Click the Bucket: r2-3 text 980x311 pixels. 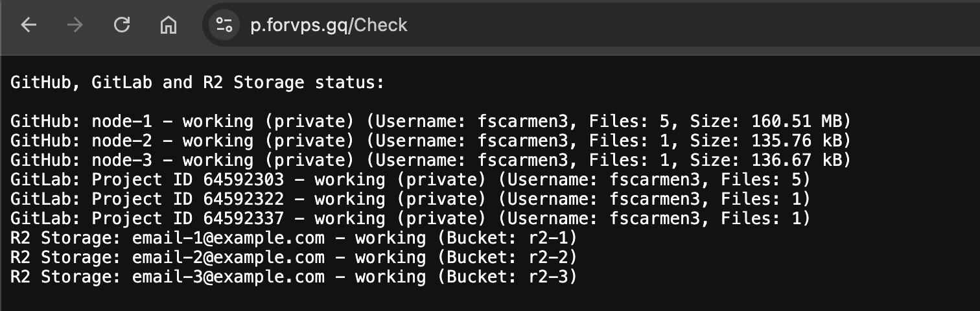[x=507, y=277]
